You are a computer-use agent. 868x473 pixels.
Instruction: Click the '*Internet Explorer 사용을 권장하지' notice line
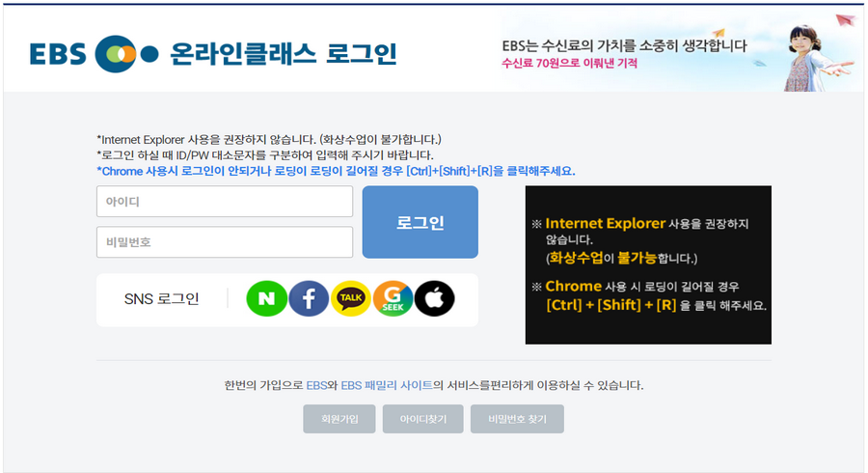tap(268, 140)
